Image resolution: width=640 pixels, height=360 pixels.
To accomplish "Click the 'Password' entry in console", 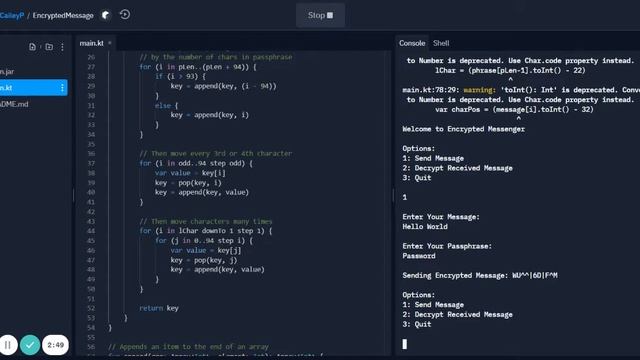I will [x=419, y=256].
